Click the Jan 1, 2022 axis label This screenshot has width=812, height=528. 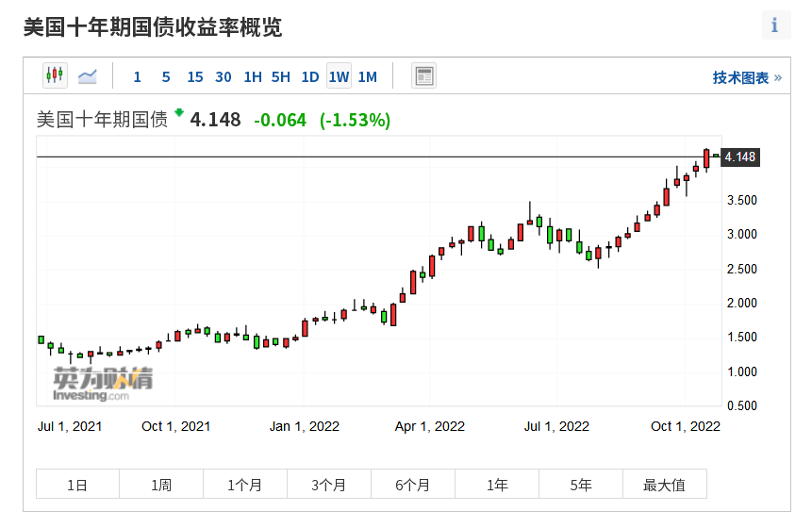[305, 426]
